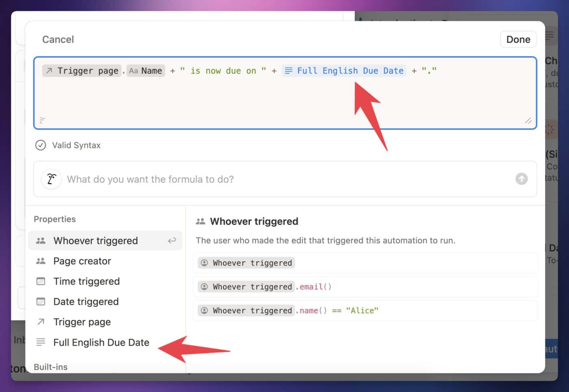The width and height of the screenshot is (569, 392).
Task: Insert the 'Whoever triggered' example snippet
Action: [365, 263]
